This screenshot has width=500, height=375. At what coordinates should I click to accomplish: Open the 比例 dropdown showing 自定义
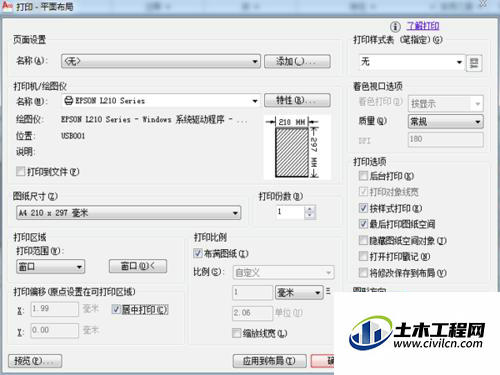pos(283,273)
